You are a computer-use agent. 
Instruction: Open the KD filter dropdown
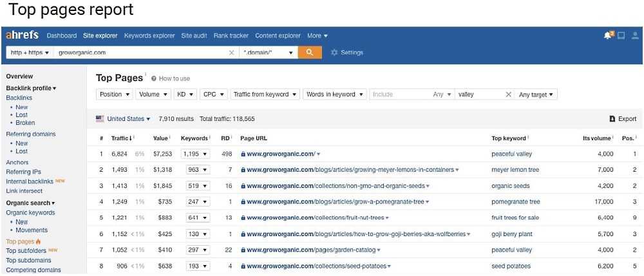(x=185, y=95)
